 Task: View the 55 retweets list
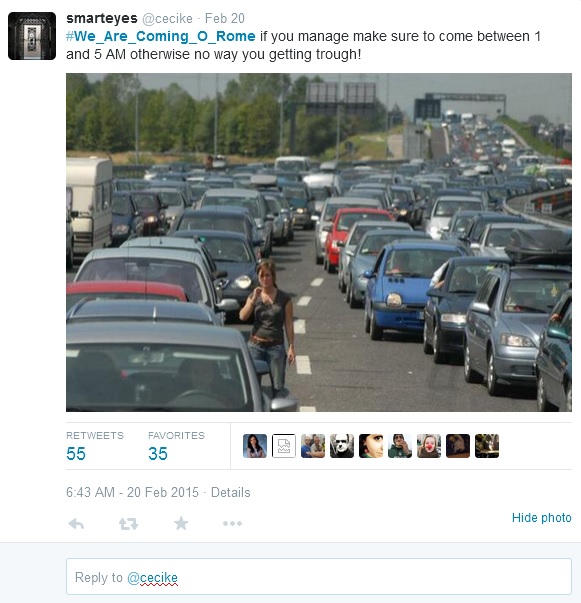(76, 454)
